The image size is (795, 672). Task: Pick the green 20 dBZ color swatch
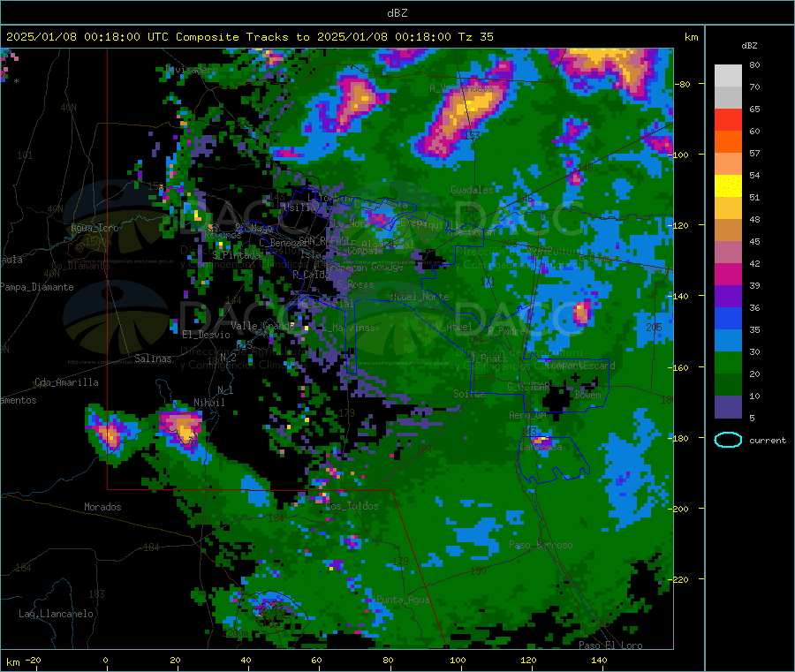coord(728,362)
